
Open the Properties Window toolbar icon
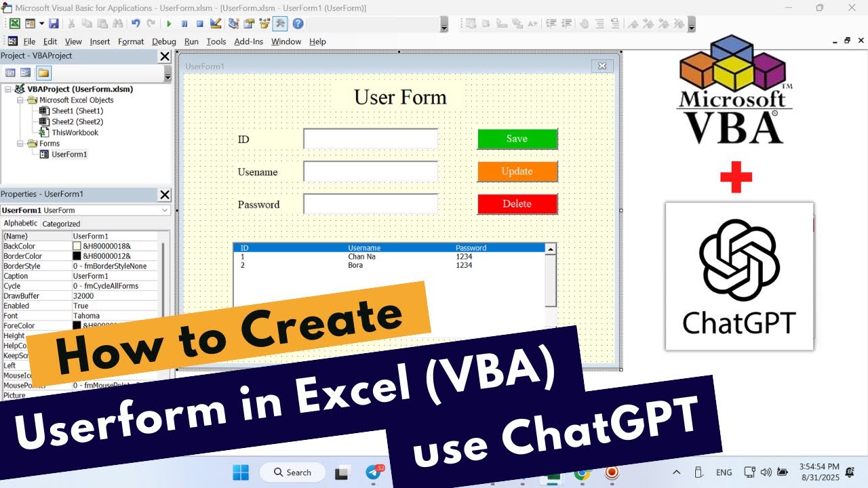(x=249, y=24)
